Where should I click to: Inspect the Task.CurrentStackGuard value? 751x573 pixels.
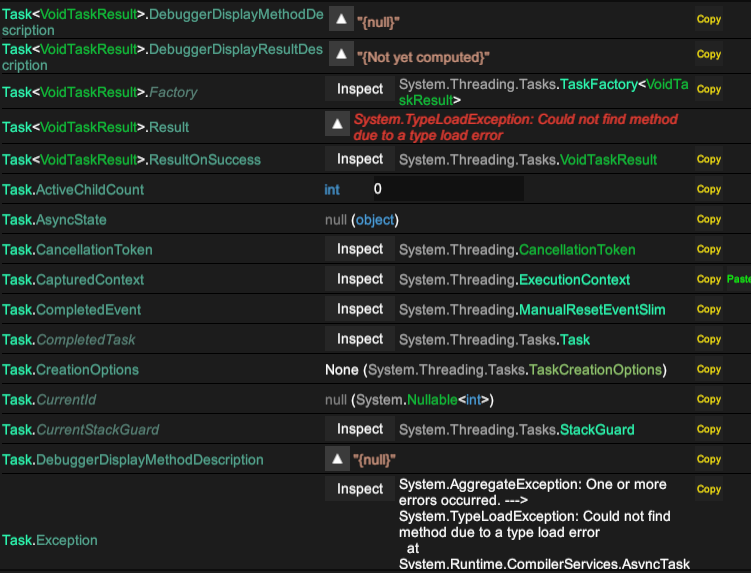pyautogui.click(x=360, y=429)
